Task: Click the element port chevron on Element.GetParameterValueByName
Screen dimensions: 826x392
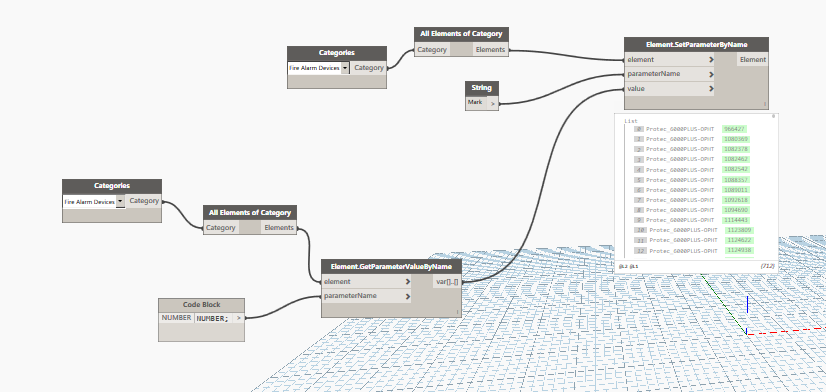Action: tap(408, 281)
